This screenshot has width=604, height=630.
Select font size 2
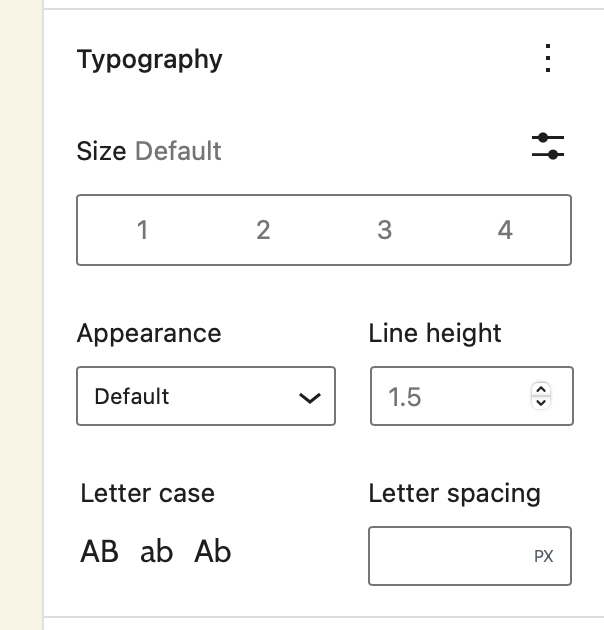pos(263,230)
